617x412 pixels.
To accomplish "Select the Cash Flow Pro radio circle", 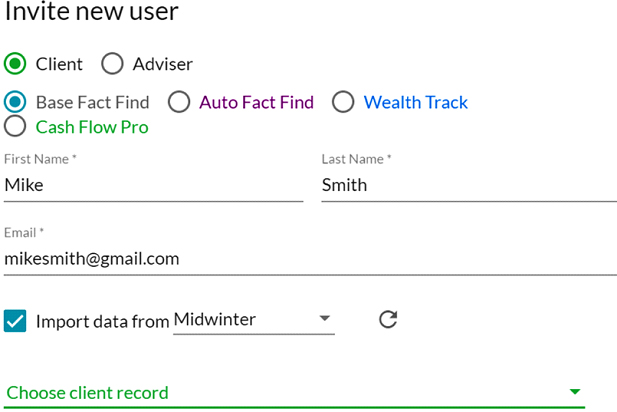I will point(15,127).
